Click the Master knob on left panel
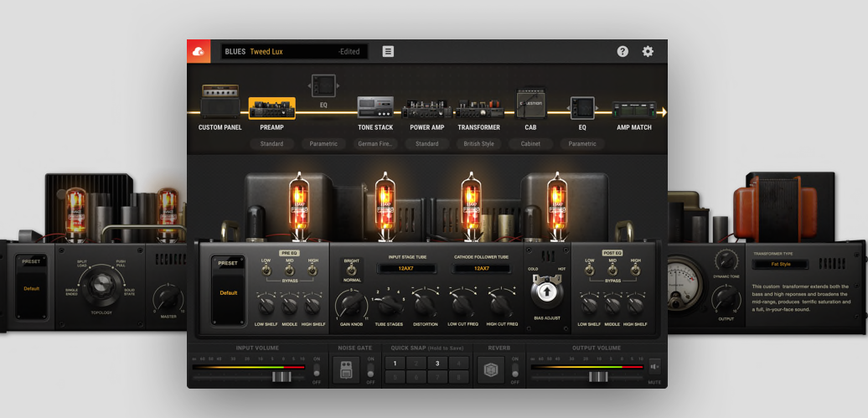 168,299
